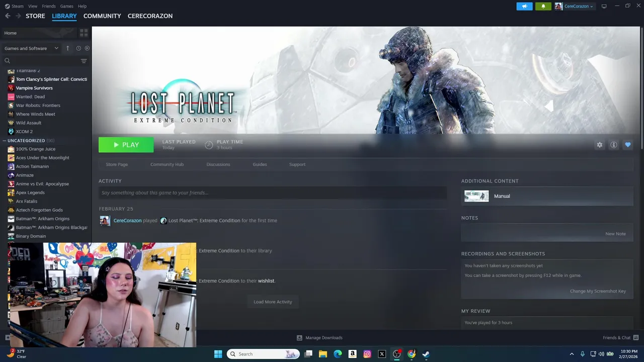Select War Robots: Frontiers

click(x=38, y=106)
